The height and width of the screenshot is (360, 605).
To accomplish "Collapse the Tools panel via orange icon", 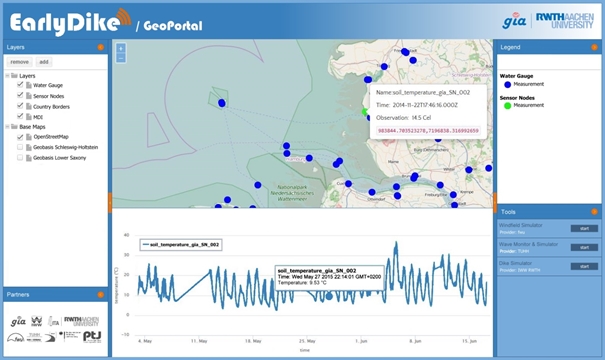I will (594, 211).
